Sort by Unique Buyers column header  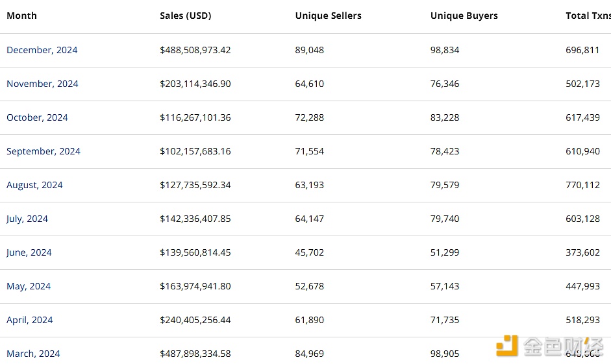click(x=464, y=16)
